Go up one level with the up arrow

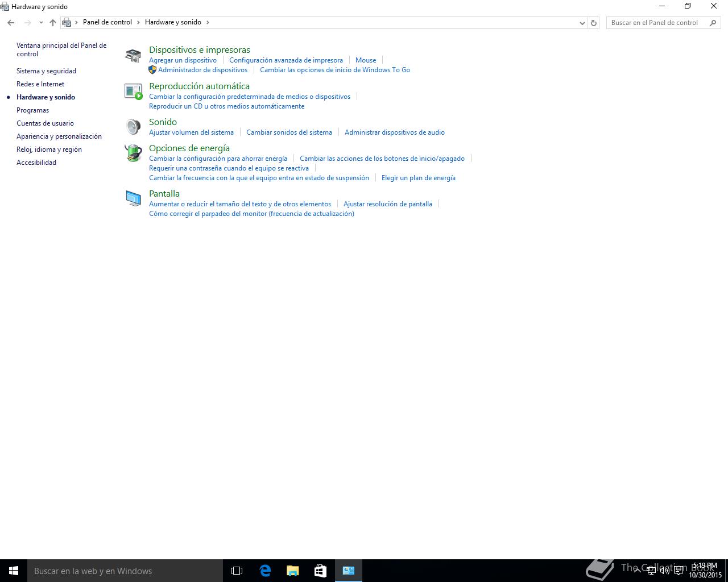click(x=53, y=23)
